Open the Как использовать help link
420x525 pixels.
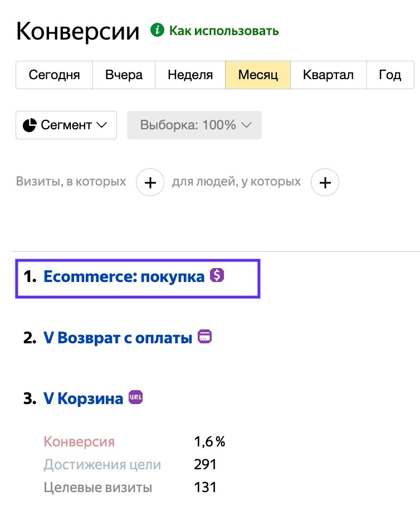[224, 31]
